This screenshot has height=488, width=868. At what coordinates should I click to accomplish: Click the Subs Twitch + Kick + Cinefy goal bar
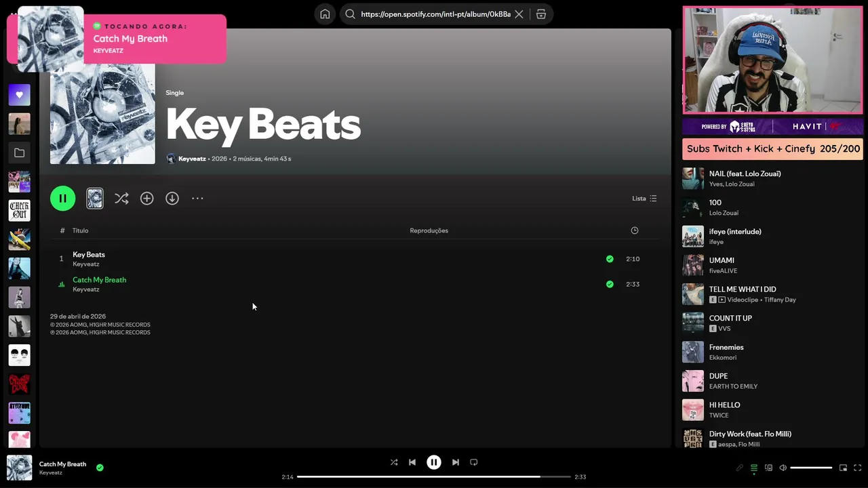pyautogui.click(x=773, y=149)
